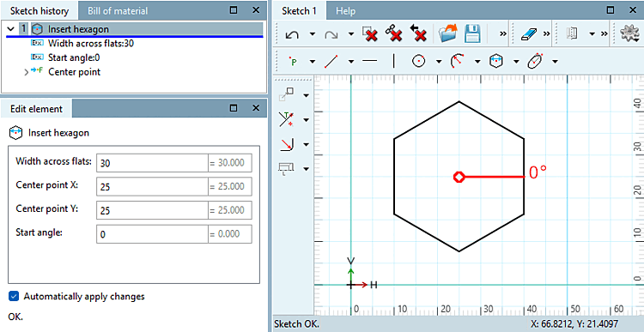Viewport: 644px width, 332px height.
Task: Click the 0° angle label on hexagon
Action: tap(538, 172)
